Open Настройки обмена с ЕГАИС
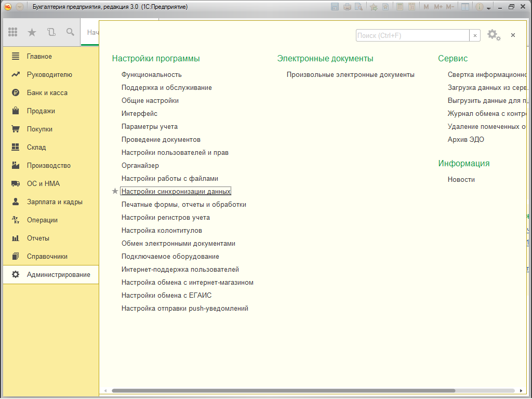This screenshot has width=532, height=399. (x=167, y=296)
